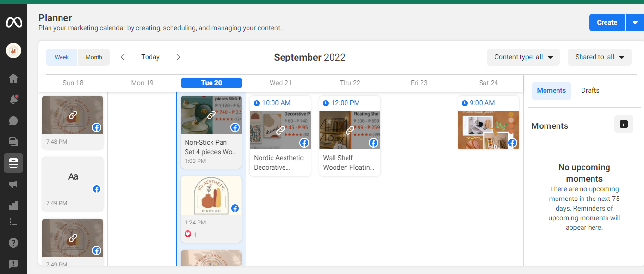Screen dimensions: 644x274
Task: Jump to Today in the calendar
Action: pyautogui.click(x=150, y=57)
